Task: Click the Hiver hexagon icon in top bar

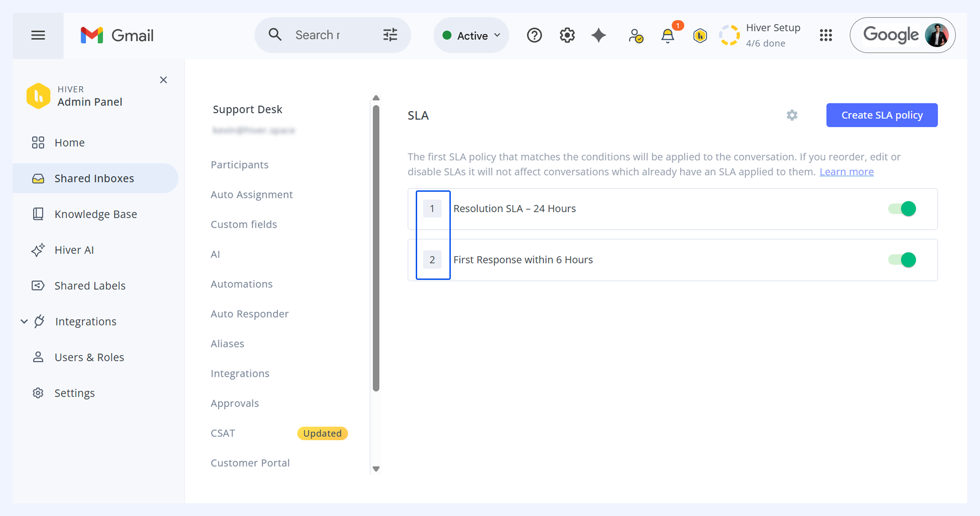Action: (700, 36)
